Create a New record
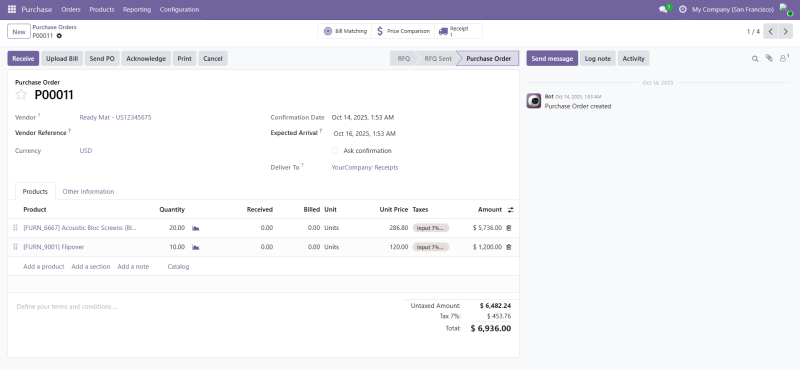The image size is (800, 370). click(19, 32)
